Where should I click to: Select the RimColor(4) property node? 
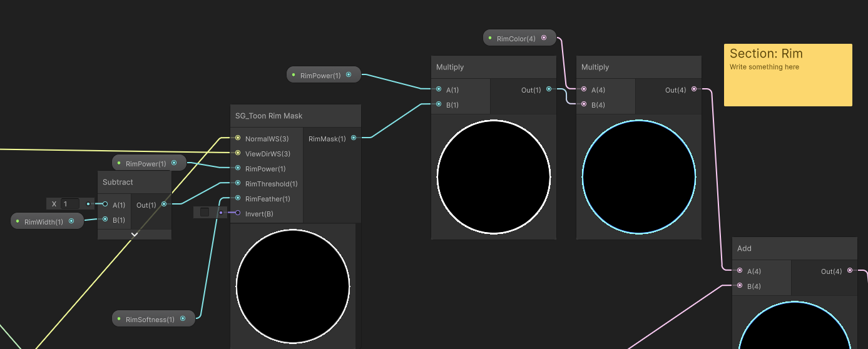coord(519,38)
